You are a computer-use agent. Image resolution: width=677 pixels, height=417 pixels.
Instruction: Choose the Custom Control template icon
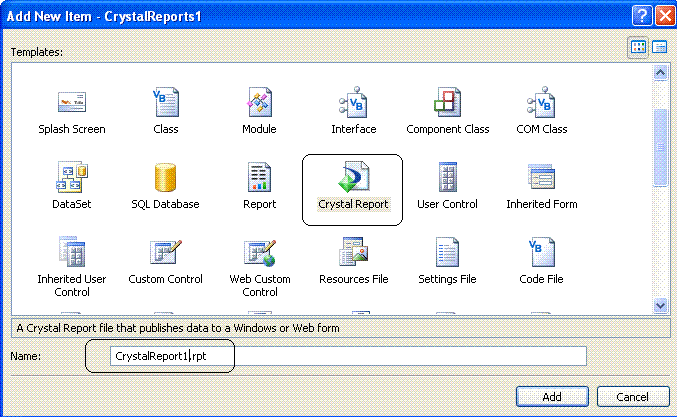pos(166,252)
